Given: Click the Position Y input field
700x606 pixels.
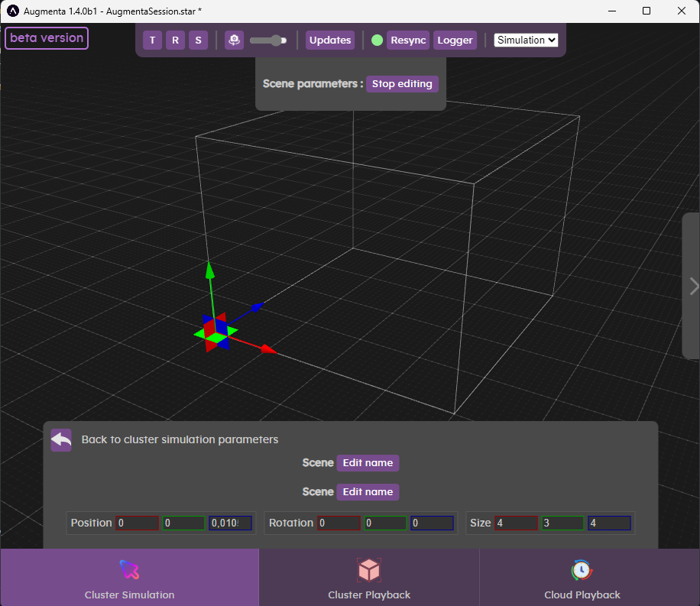Looking at the screenshot, I should pyautogui.click(x=184, y=523).
